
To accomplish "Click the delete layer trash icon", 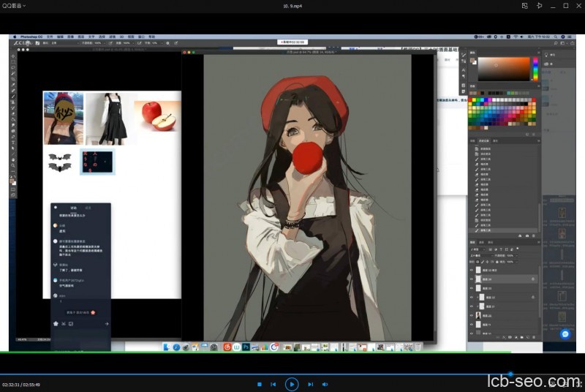I will [534, 337].
